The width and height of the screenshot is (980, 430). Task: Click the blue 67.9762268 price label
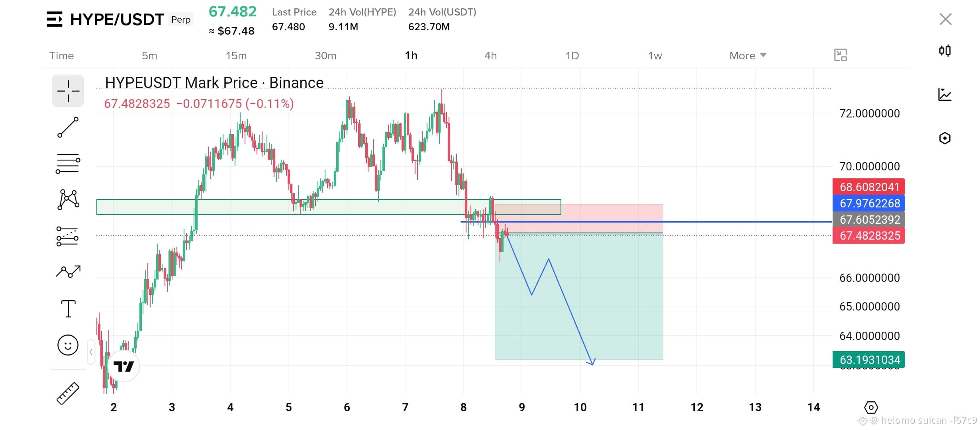[869, 203]
